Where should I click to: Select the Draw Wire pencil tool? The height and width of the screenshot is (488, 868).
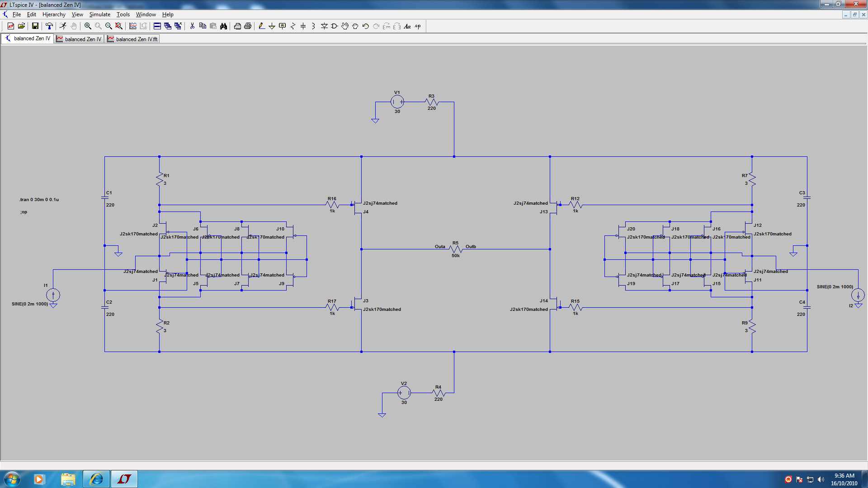(x=261, y=26)
